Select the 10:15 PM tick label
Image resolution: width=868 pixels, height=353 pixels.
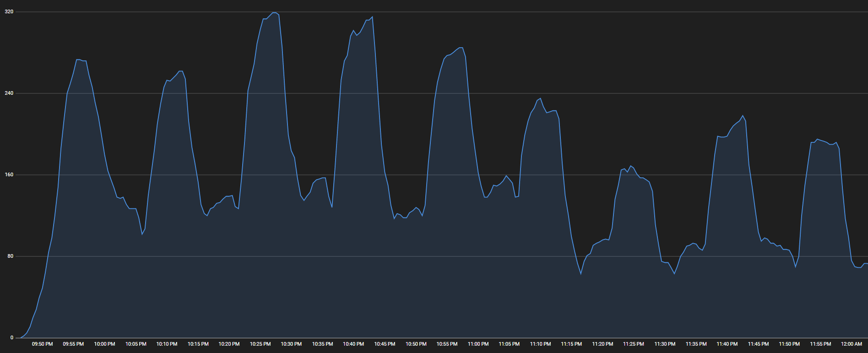(x=198, y=344)
